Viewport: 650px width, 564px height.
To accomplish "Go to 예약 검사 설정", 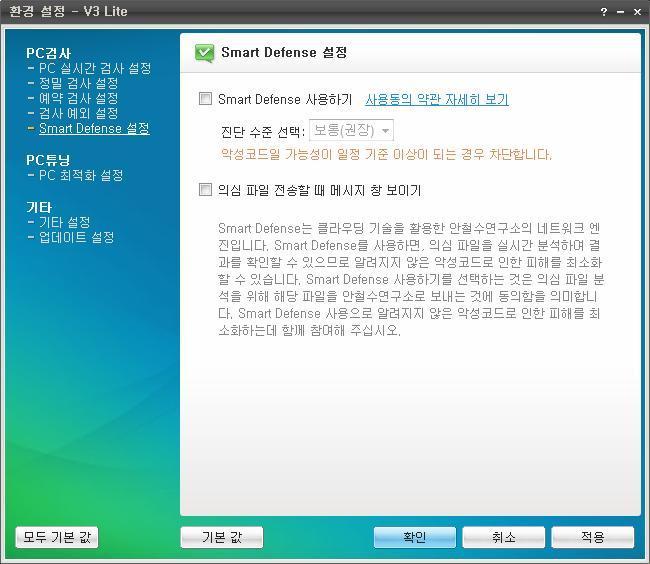I will (x=78, y=98).
